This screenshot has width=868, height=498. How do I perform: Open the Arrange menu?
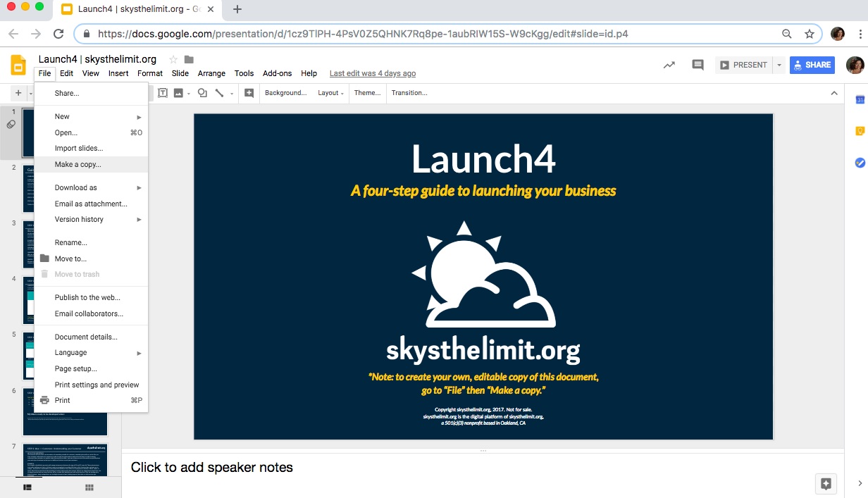(x=211, y=73)
